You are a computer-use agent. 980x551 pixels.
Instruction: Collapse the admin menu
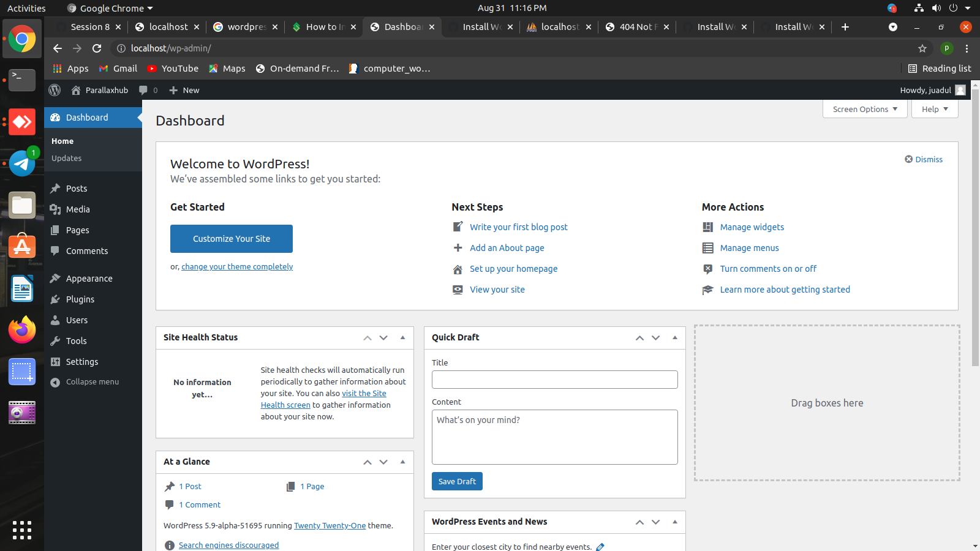(91, 381)
